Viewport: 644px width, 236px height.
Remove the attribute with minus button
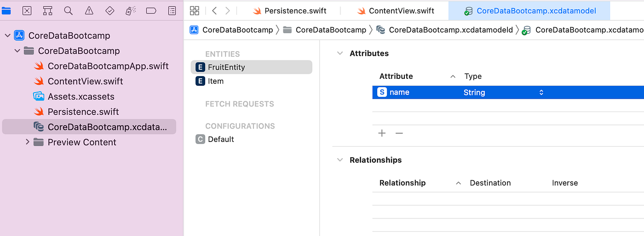point(399,133)
